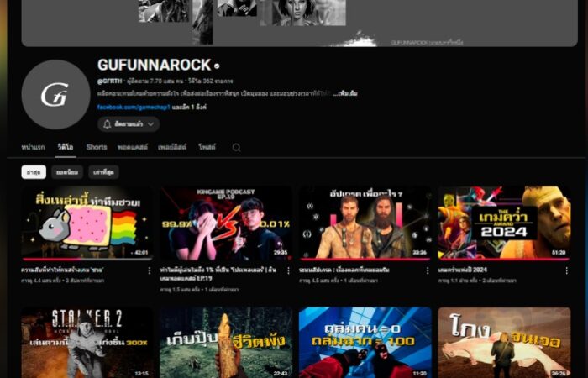The image size is (588, 378).
Task: Open more options for the 2024 award video
Action: 567,270
